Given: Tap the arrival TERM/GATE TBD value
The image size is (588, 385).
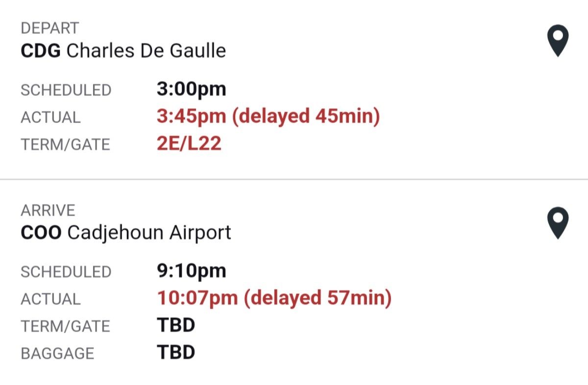Looking at the screenshot, I should (176, 325).
